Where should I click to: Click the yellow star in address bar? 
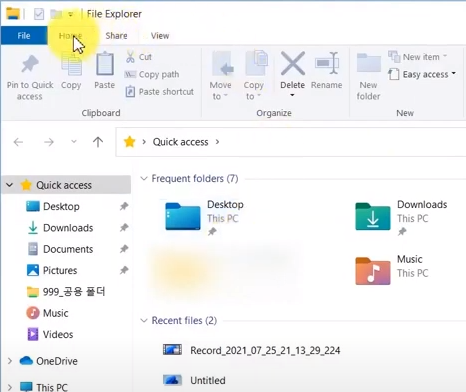click(129, 142)
